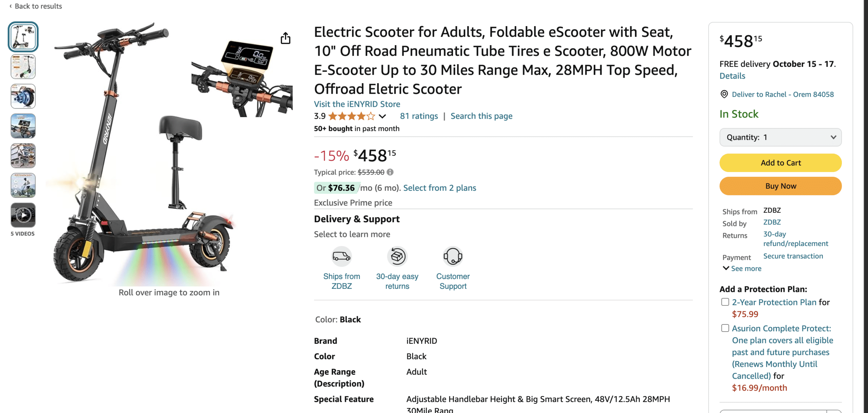Select the second product thumbnail
The width and height of the screenshot is (868, 413).
click(23, 67)
